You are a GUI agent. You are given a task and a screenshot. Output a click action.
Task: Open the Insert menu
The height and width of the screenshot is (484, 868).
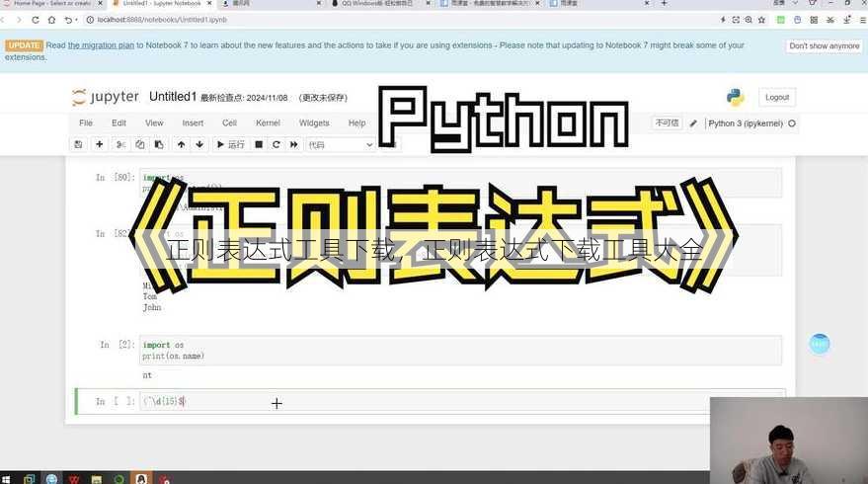[193, 122]
